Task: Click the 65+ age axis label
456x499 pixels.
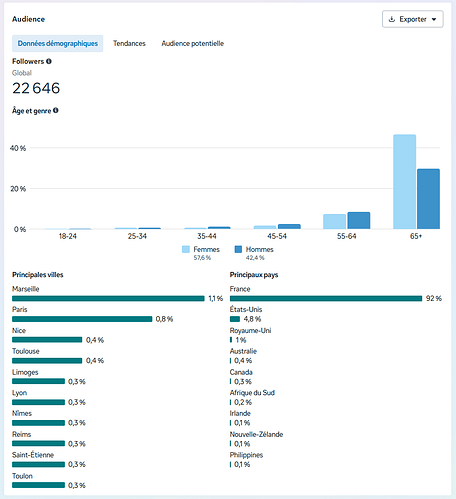Action: pyautogui.click(x=416, y=236)
